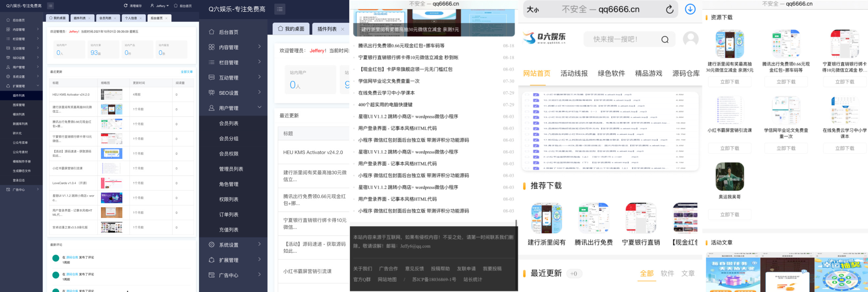
Task: Expand the 内容管理 chevron in the enlarged sidebar
Action: coord(259,47)
